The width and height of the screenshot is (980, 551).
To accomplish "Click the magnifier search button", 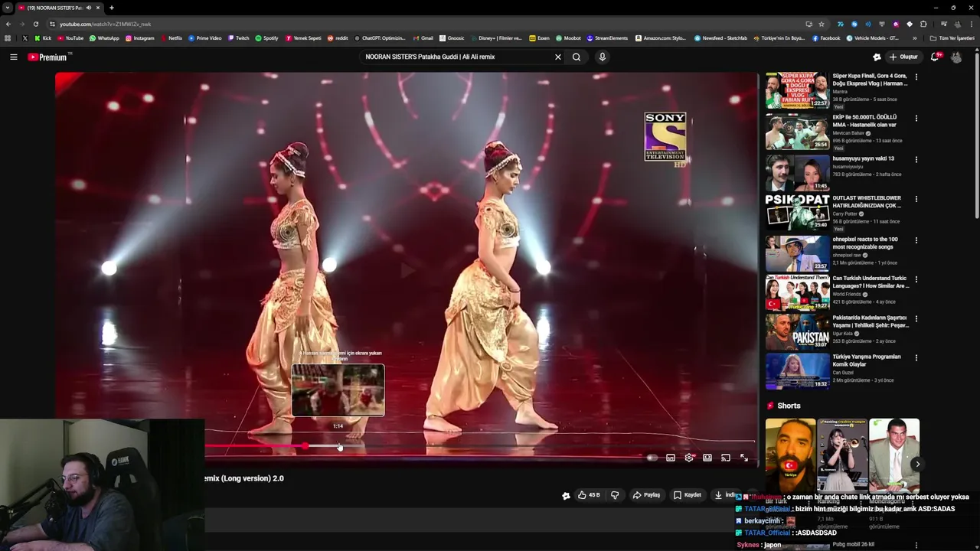I will [x=577, y=57].
